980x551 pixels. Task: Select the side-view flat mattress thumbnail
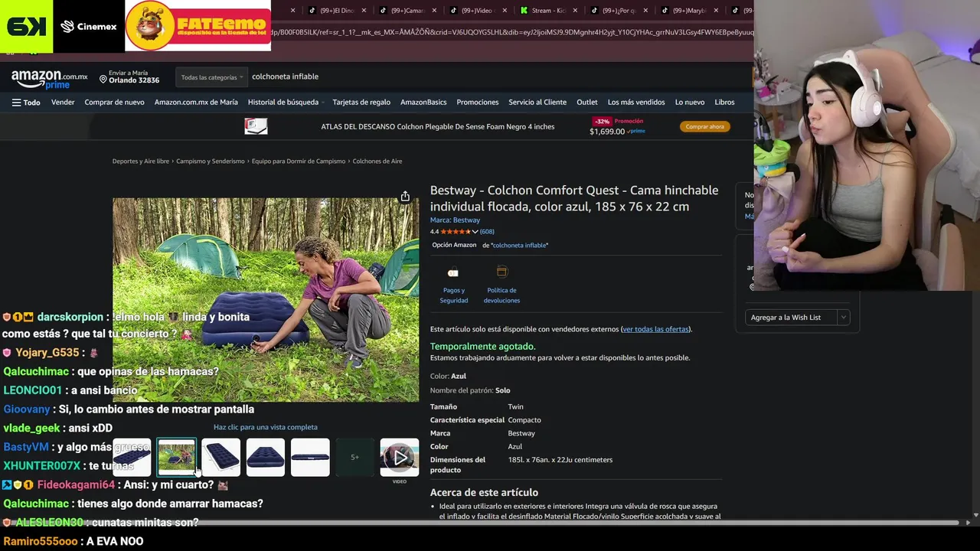pos(310,458)
